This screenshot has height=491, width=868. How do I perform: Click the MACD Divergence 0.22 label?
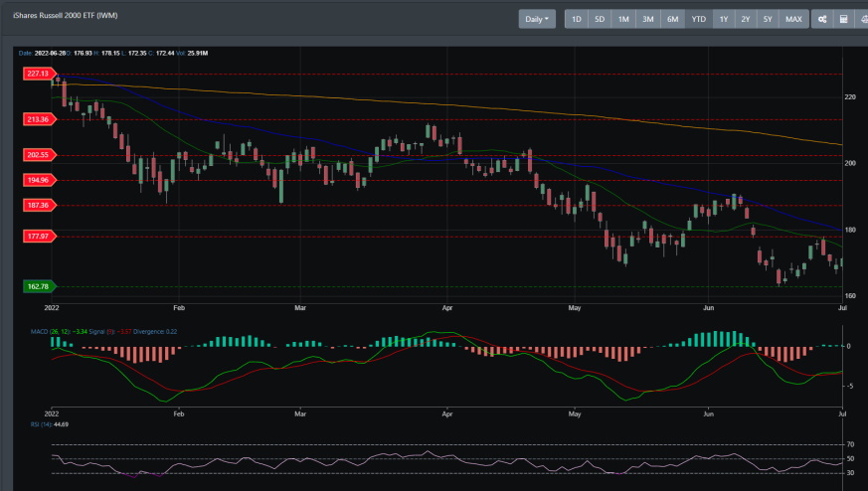pos(155,332)
